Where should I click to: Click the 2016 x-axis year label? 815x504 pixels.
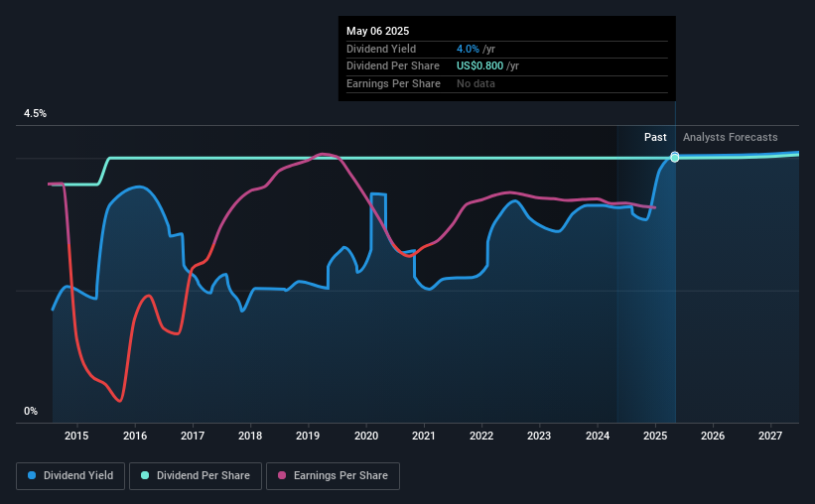tap(135, 436)
